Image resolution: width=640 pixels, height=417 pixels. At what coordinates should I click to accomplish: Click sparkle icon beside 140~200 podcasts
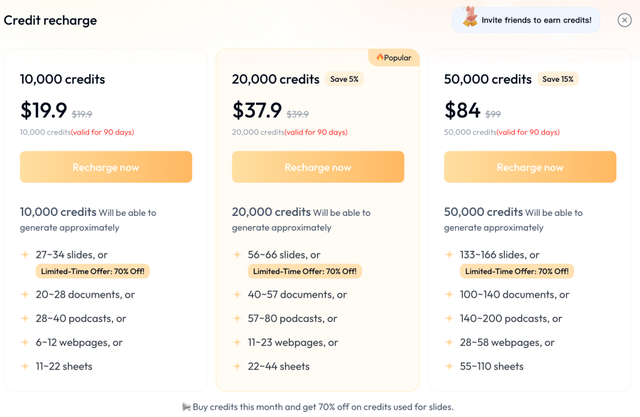[449, 319]
